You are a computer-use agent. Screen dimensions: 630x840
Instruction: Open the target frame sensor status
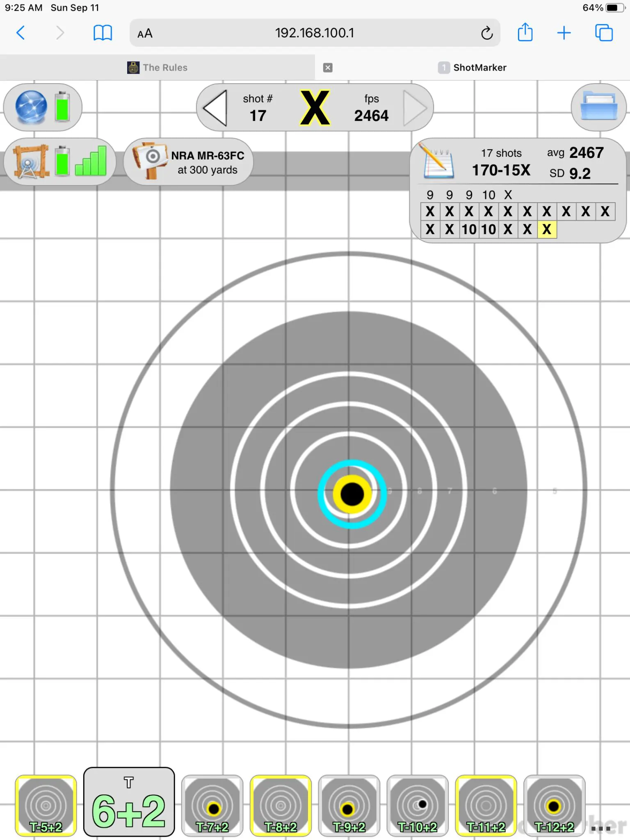click(x=31, y=161)
